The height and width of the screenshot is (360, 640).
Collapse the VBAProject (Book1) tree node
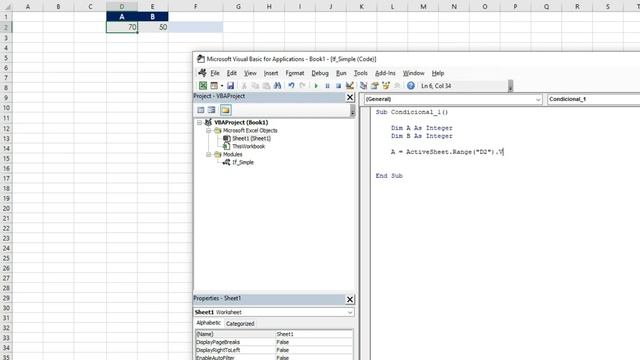pos(199,122)
